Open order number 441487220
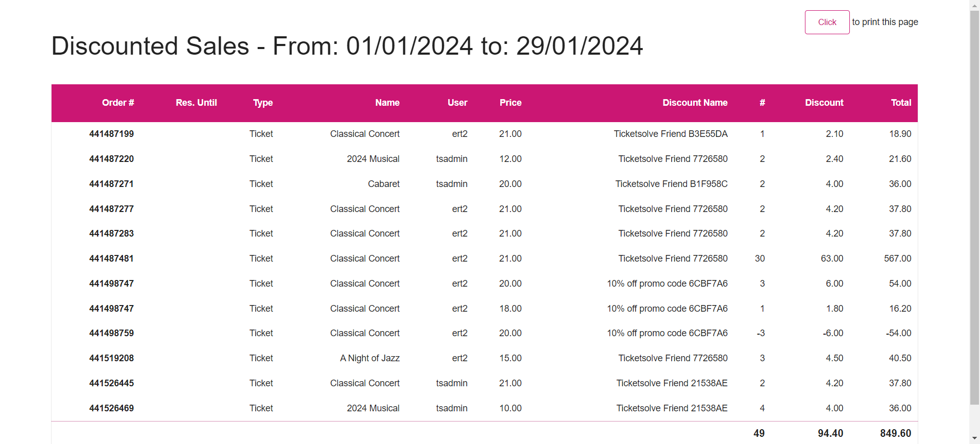 point(111,159)
